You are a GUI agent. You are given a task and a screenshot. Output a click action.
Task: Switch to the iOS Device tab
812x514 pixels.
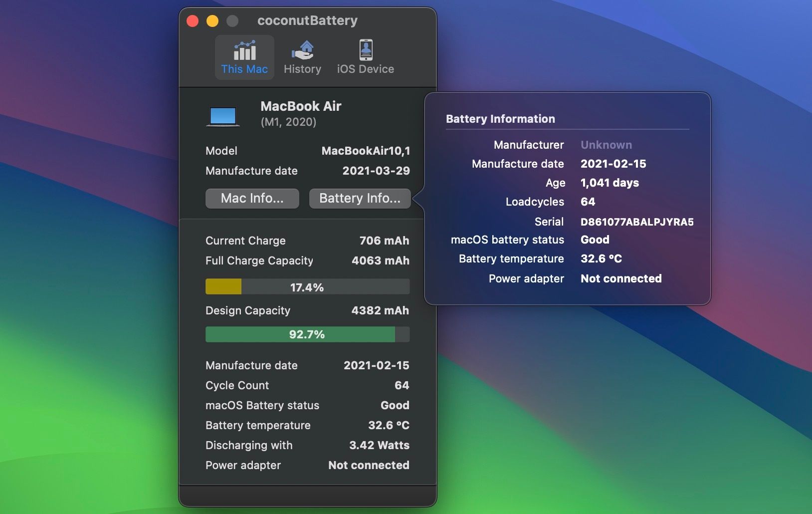point(366,57)
